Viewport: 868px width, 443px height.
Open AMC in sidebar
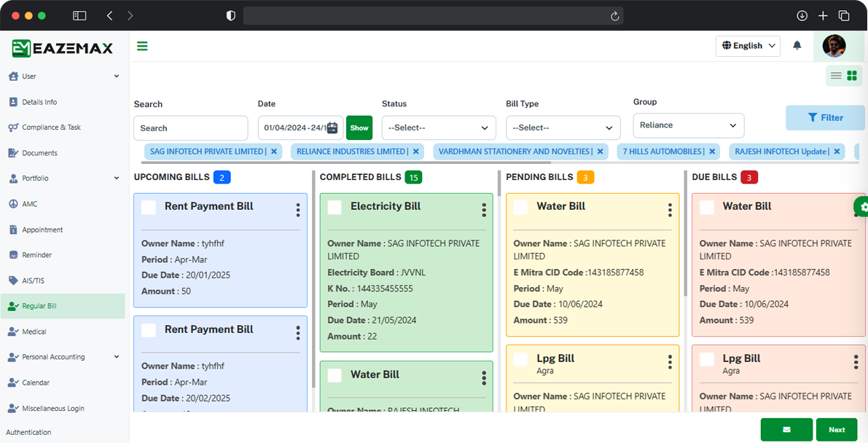(x=63, y=204)
